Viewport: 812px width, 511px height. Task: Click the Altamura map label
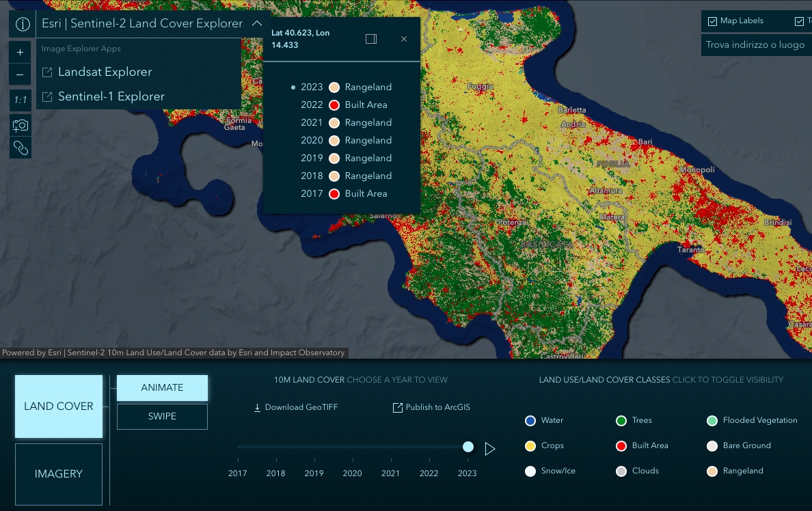click(606, 191)
